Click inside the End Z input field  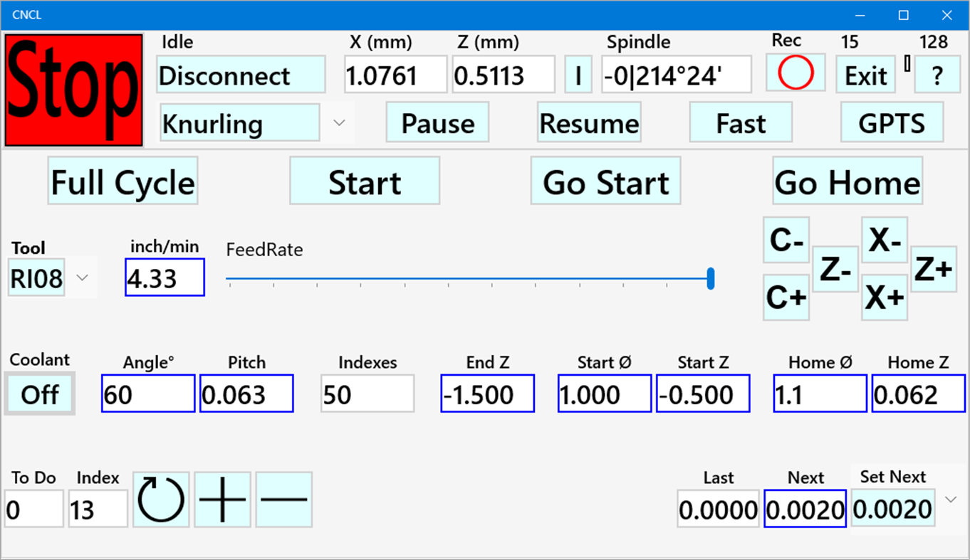[x=487, y=393]
